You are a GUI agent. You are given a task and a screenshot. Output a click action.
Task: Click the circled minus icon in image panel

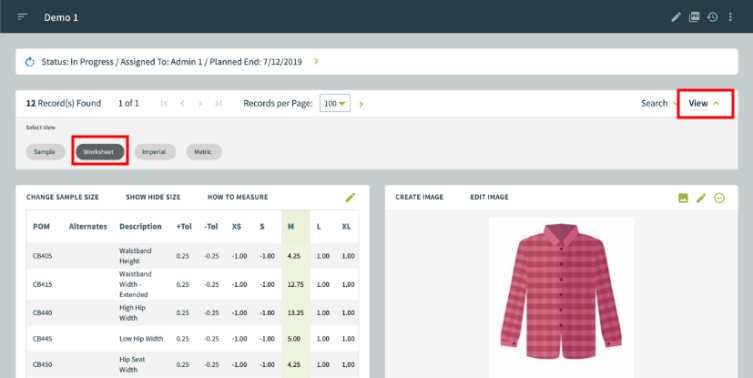pos(719,198)
